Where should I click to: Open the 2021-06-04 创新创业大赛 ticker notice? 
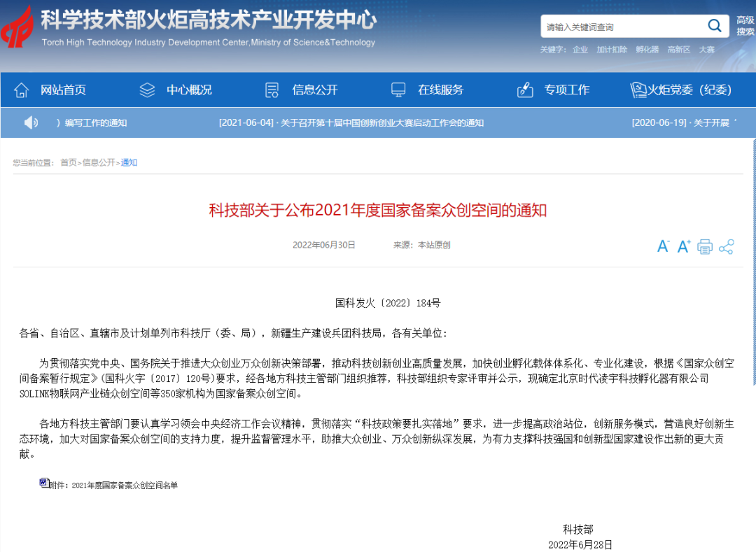[x=351, y=122]
